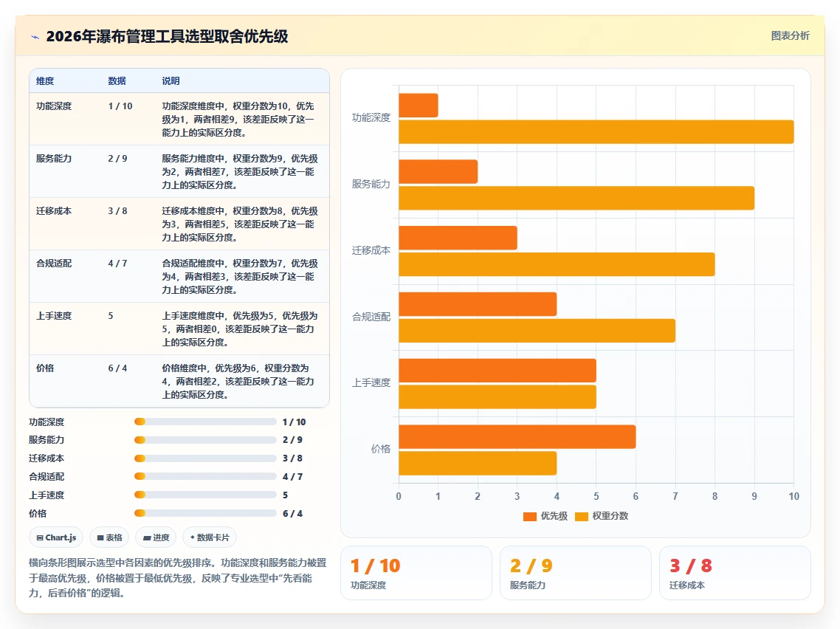Click the 数据 column header

click(x=117, y=81)
